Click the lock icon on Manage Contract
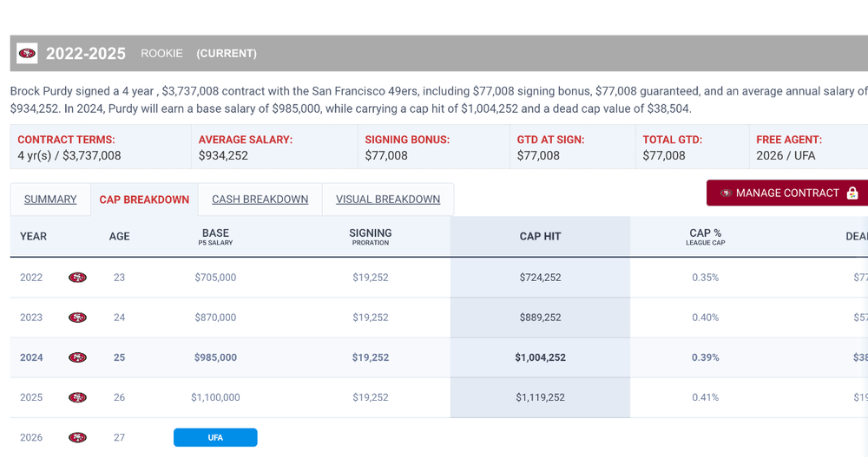 (852, 193)
